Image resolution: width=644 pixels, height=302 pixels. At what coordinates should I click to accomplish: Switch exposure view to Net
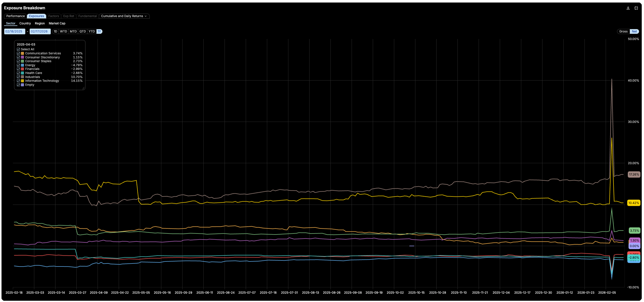[x=634, y=31]
